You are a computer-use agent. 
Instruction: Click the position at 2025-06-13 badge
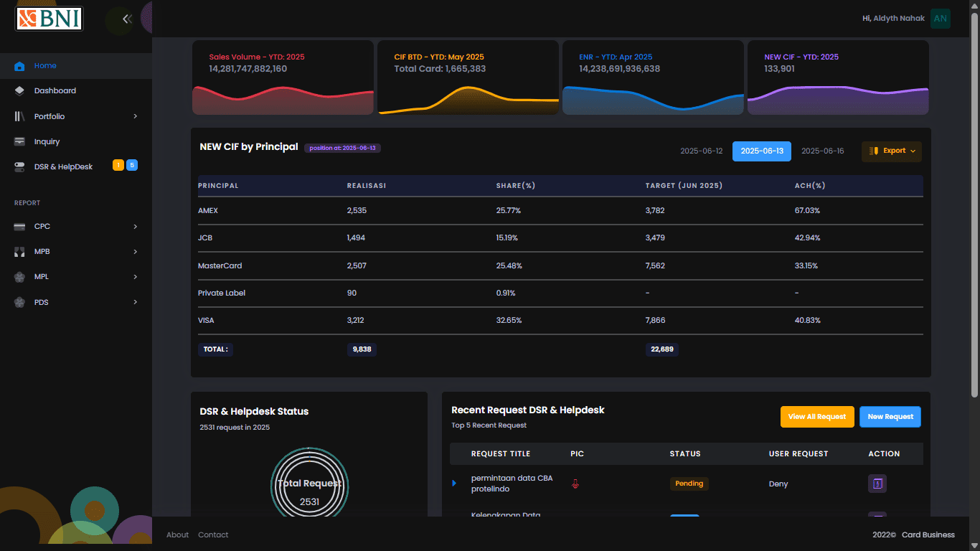[x=342, y=148]
